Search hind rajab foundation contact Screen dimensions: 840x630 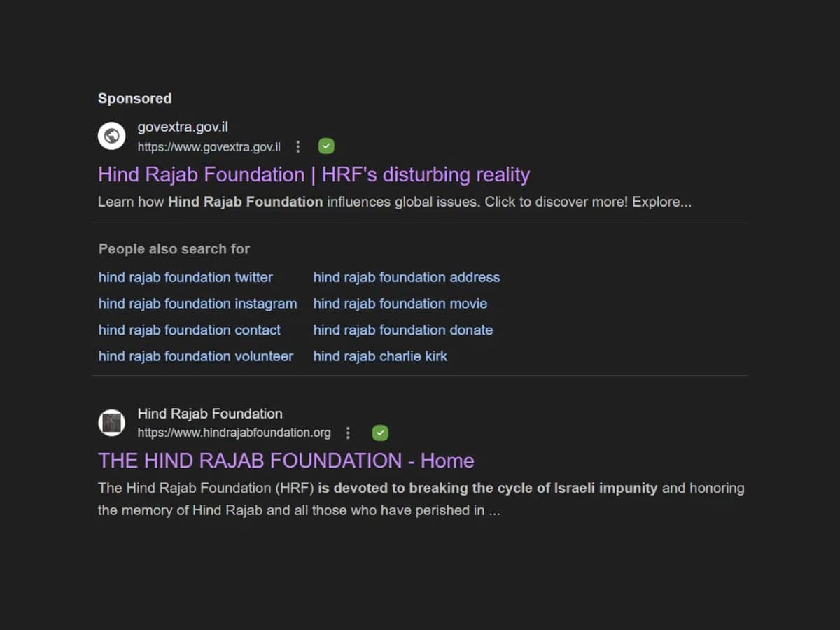190,330
